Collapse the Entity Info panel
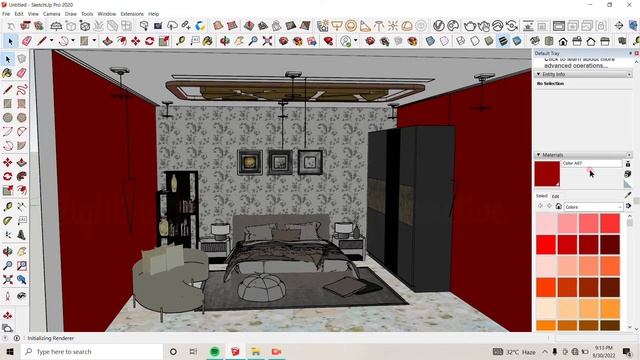 [538, 74]
